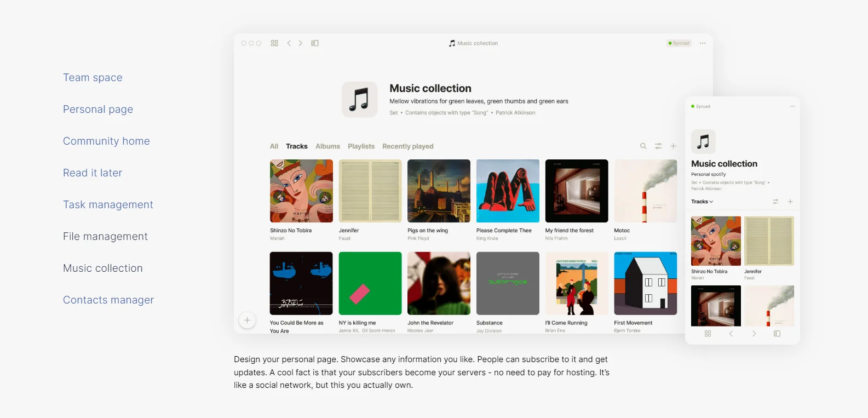Screen dimensions: 868x418
Task: Open the green NY is killing me cover
Action: tap(370, 283)
